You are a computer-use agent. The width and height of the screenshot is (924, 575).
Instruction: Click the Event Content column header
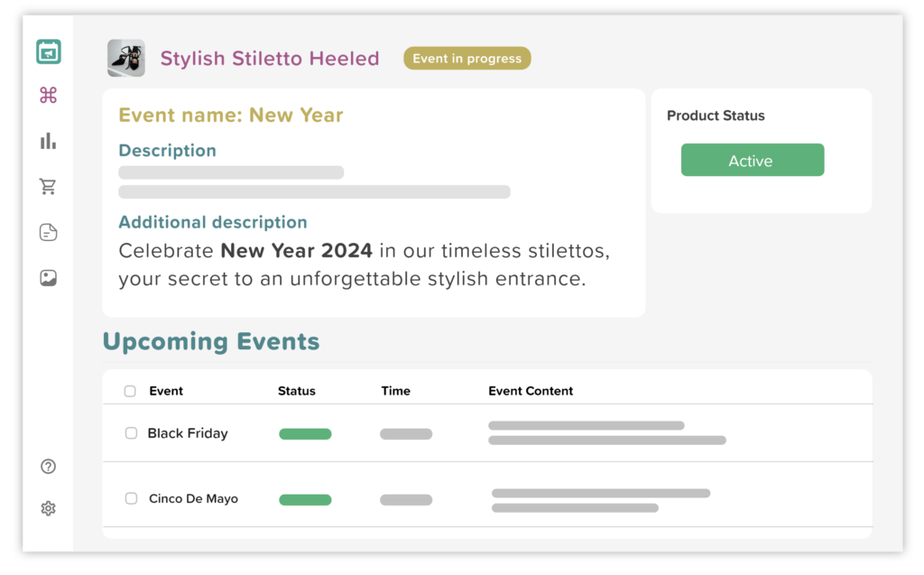coord(531,391)
